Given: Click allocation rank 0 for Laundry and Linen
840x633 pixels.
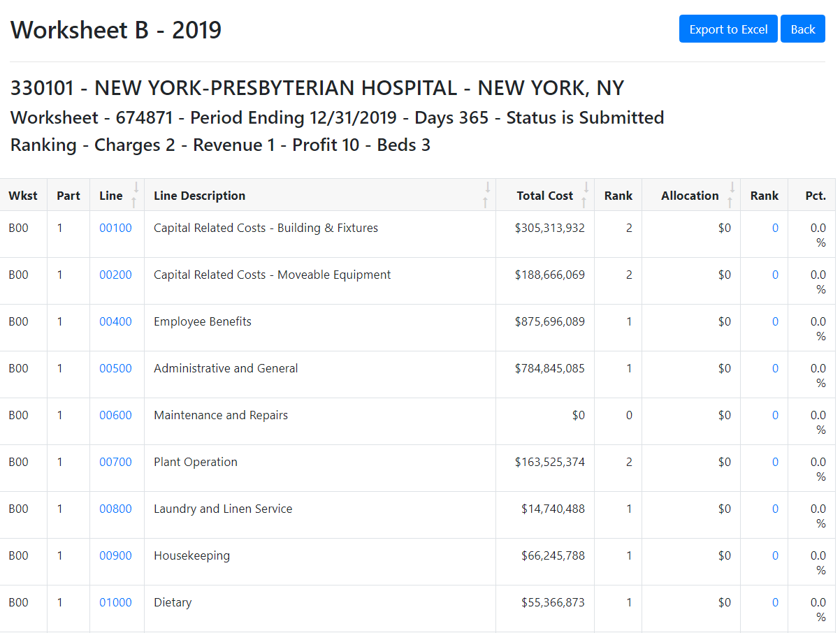Looking at the screenshot, I should 775,509.
